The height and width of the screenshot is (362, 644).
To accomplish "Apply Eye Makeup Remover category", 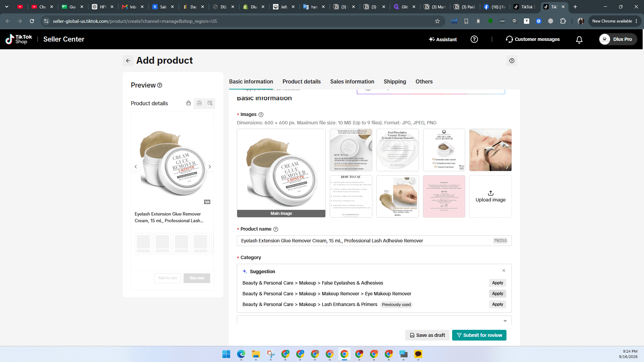I will click(x=497, y=294).
